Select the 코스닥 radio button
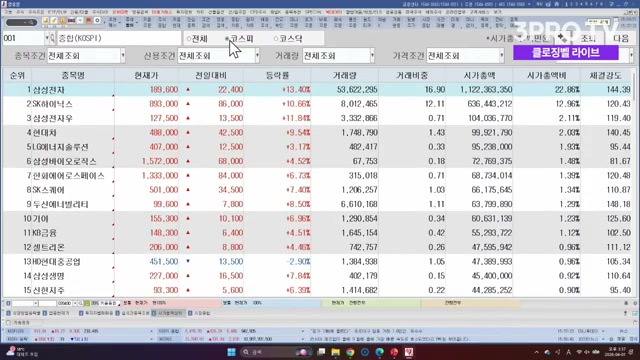Viewport: 640px width, 360px height. pos(276,39)
